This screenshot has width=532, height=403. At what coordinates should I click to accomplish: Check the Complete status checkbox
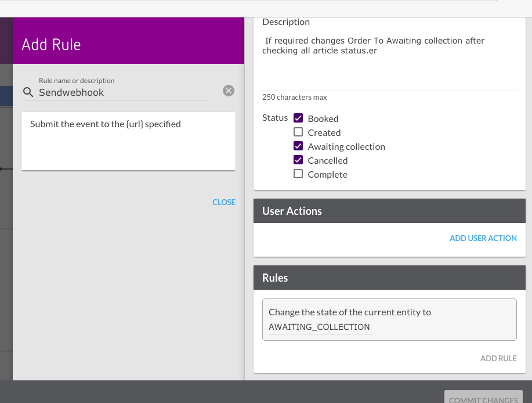[x=298, y=174]
